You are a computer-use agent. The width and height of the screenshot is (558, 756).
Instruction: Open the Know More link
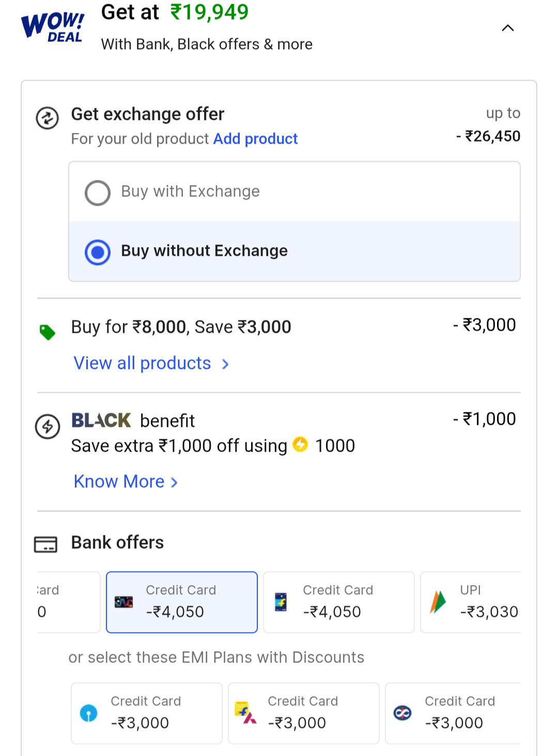(119, 481)
